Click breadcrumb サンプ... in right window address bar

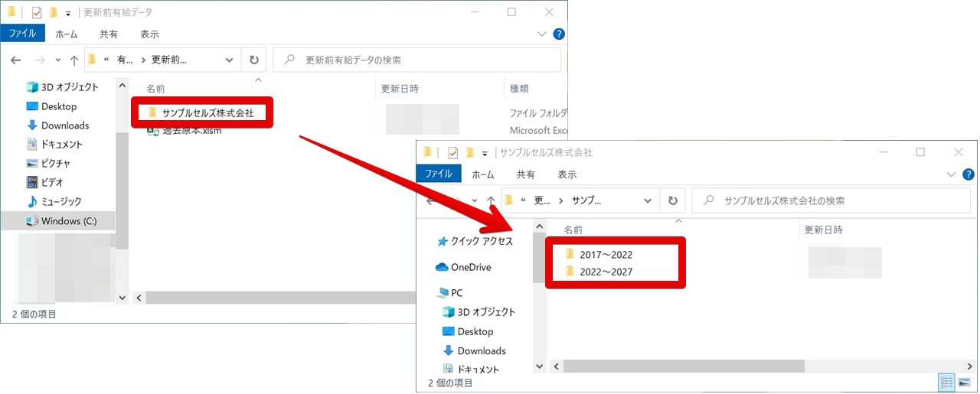coord(586,200)
